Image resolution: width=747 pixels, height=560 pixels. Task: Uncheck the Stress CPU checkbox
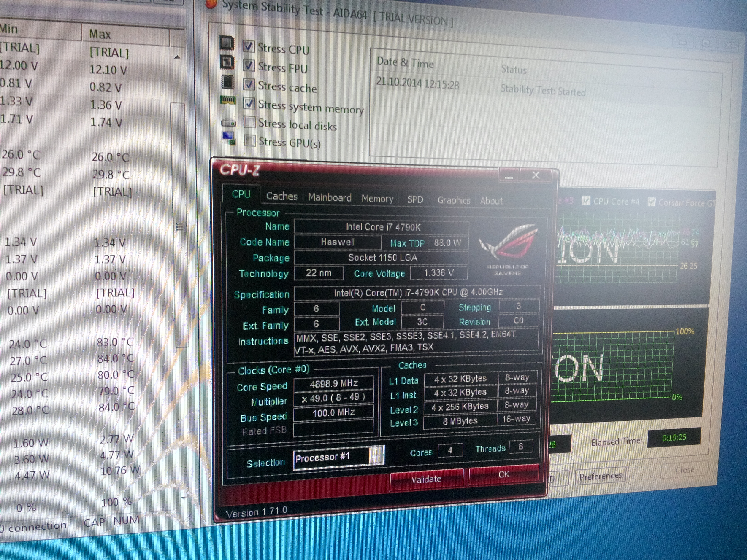[x=249, y=47]
